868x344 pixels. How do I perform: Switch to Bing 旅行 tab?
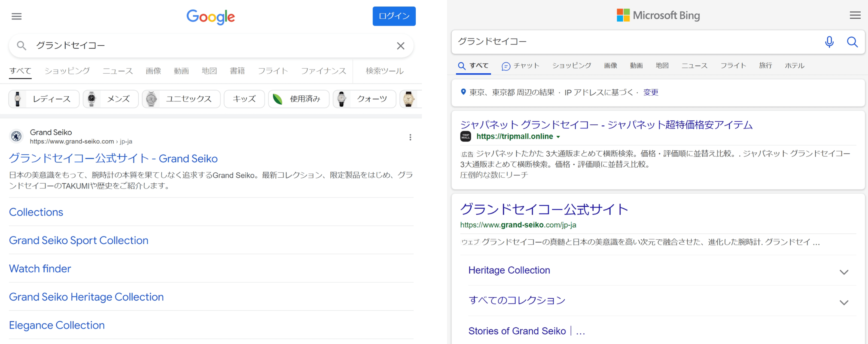(765, 66)
